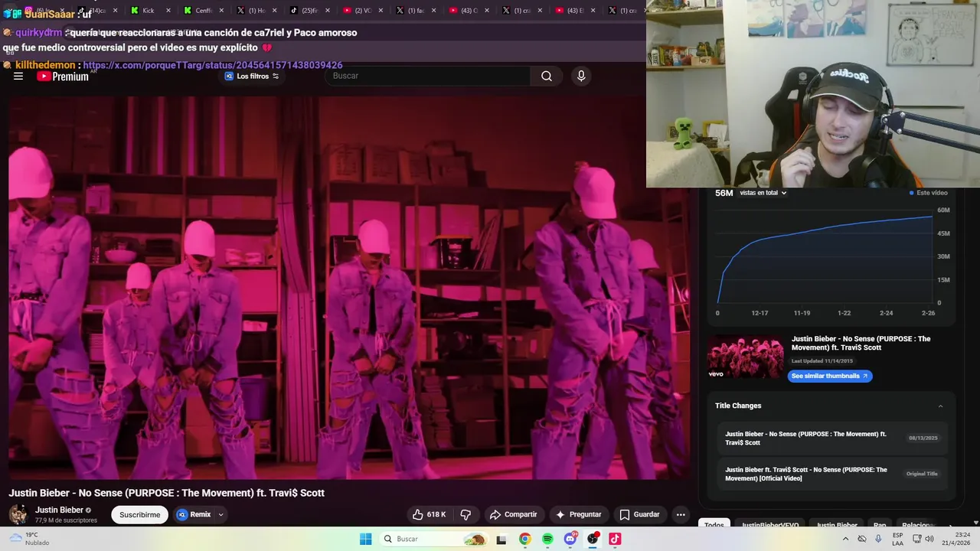This screenshot has width=980, height=551.
Task: Show hidden system tray icons
Action: 845,539
